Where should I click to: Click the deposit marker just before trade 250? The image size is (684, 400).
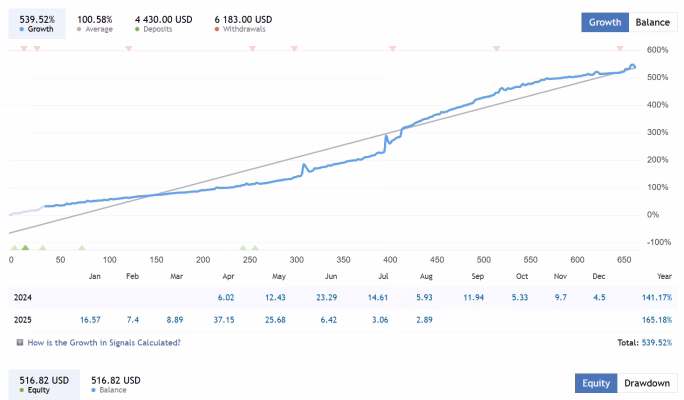click(243, 248)
